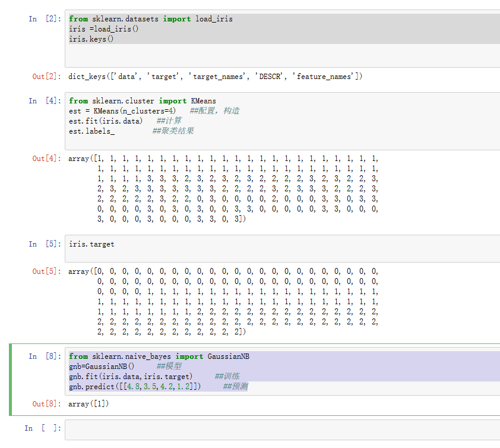Click the Out[5] prompt to collapse output

click(x=46, y=272)
